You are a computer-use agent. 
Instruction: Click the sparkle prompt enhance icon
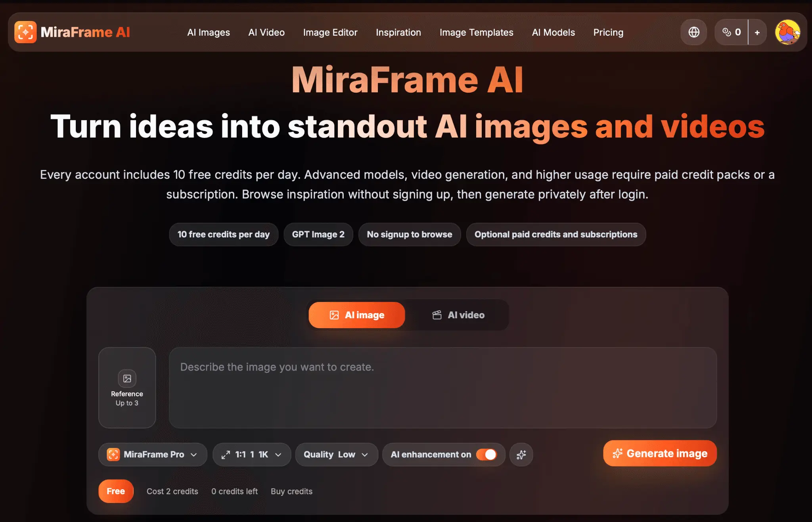521,455
